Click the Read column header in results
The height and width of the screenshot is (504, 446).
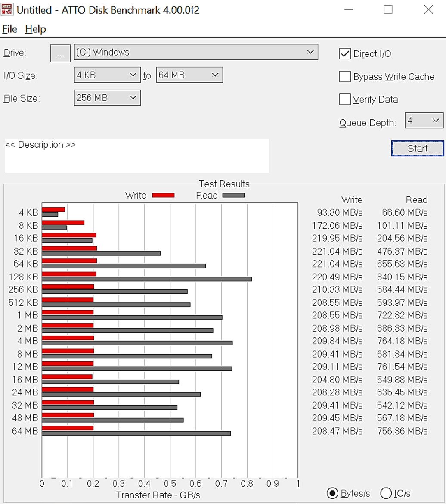pos(416,200)
